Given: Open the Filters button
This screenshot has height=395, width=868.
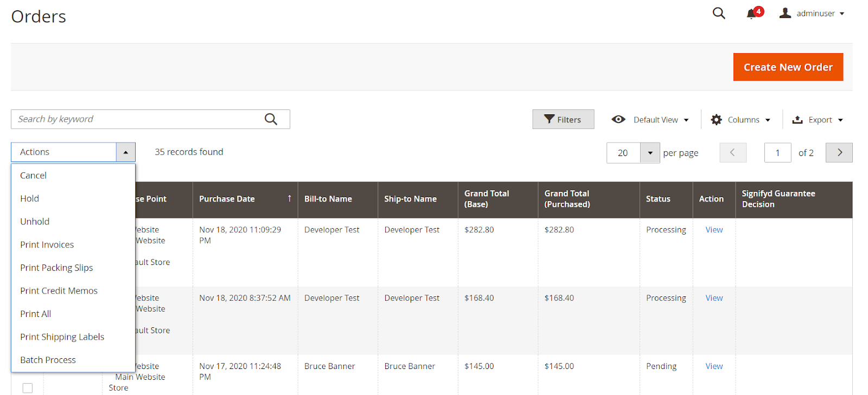Looking at the screenshot, I should [x=563, y=120].
